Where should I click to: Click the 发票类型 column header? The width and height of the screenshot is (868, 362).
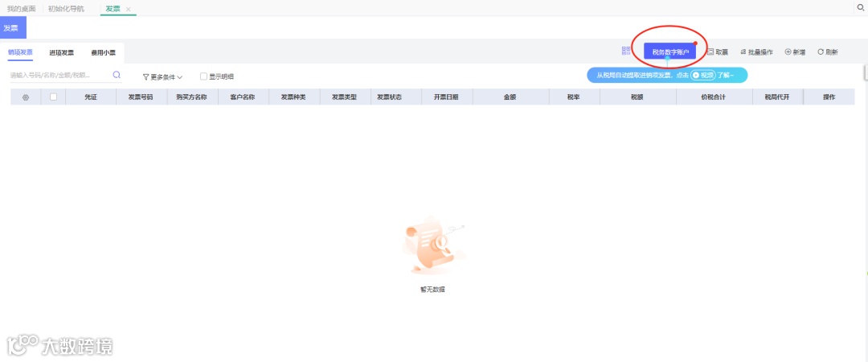[x=344, y=97]
